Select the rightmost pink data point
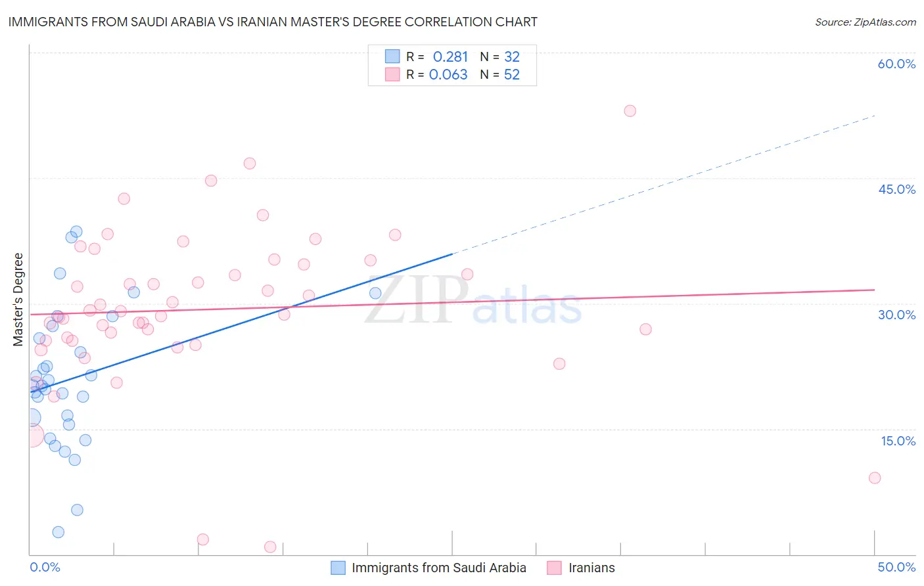This screenshot has height=586, width=924. click(874, 478)
